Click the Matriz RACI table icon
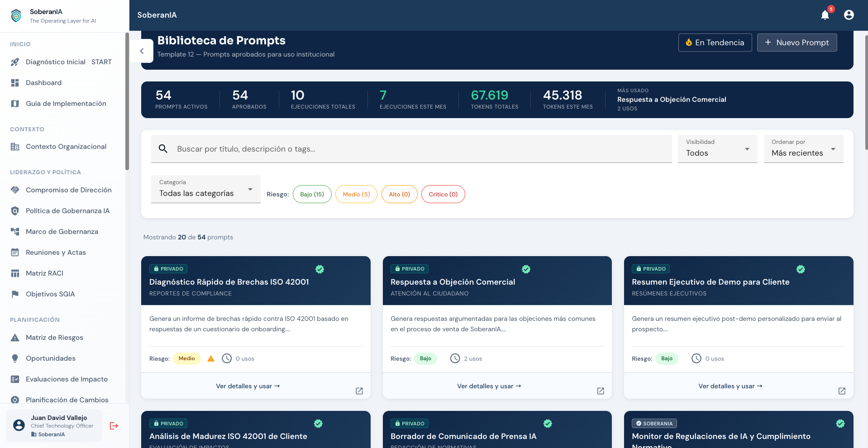The width and height of the screenshot is (868, 448). coord(15,273)
